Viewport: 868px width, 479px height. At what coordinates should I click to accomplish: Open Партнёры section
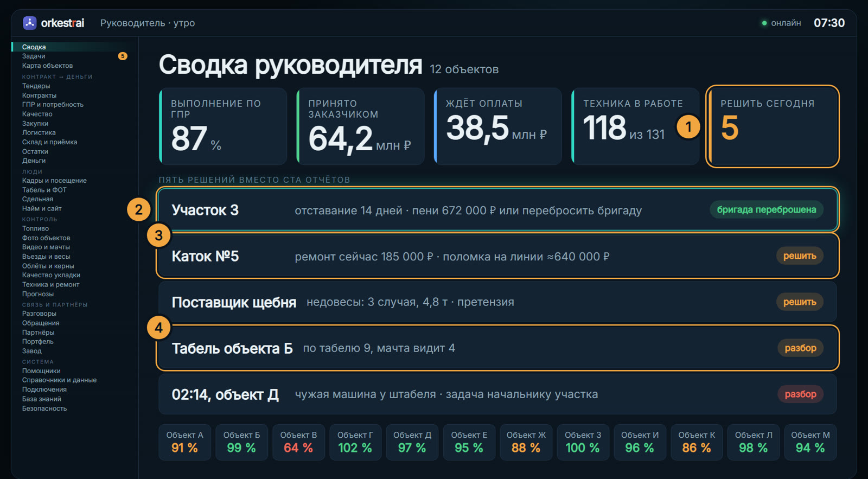(x=38, y=333)
